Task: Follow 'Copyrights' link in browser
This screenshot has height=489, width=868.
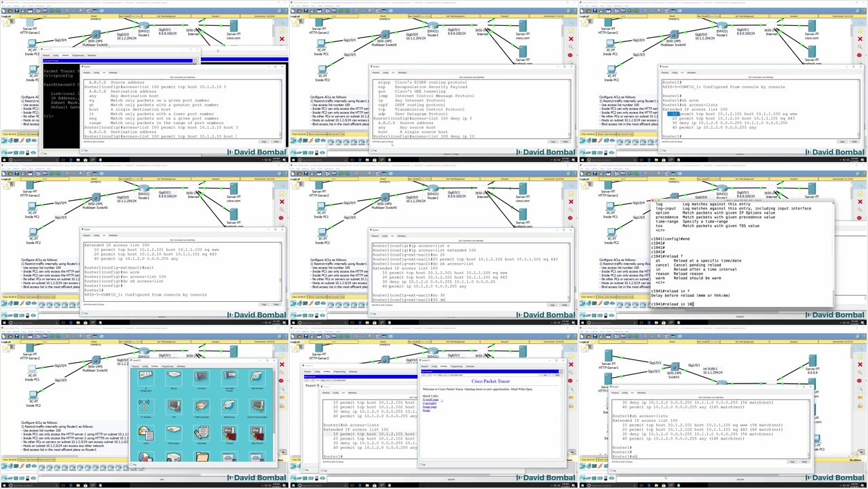Action: click(x=430, y=403)
